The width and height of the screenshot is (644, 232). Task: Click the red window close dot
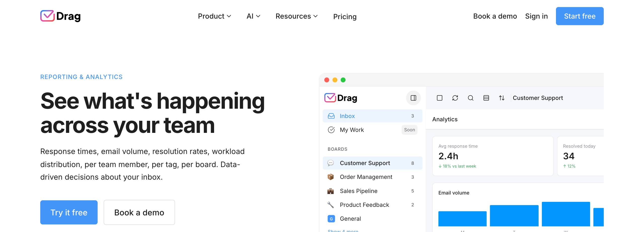point(327,80)
